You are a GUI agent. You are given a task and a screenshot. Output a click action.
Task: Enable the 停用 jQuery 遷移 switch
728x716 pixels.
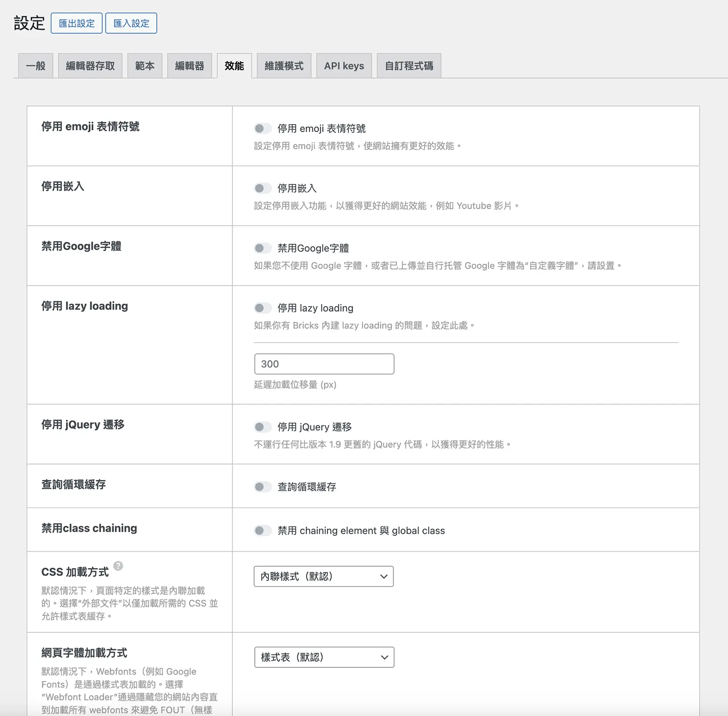[x=263, y=427]
